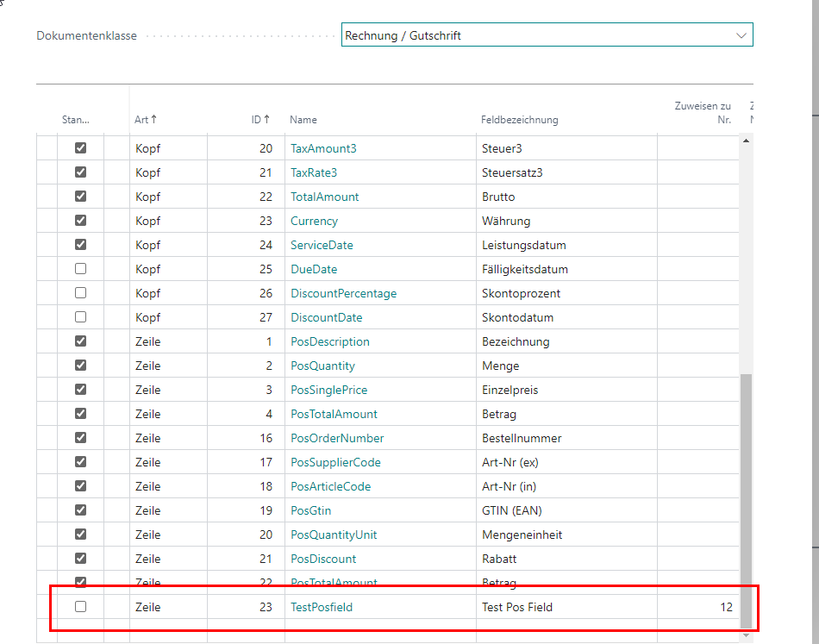
Task: Click the scrollbar up arrow of the table
Action: 746,141
